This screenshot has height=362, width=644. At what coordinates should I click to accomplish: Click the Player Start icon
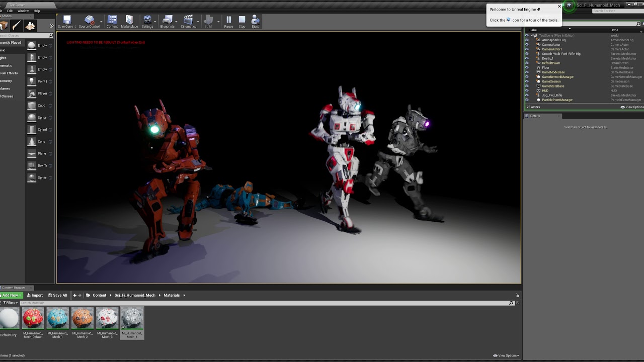pos(32,94)
